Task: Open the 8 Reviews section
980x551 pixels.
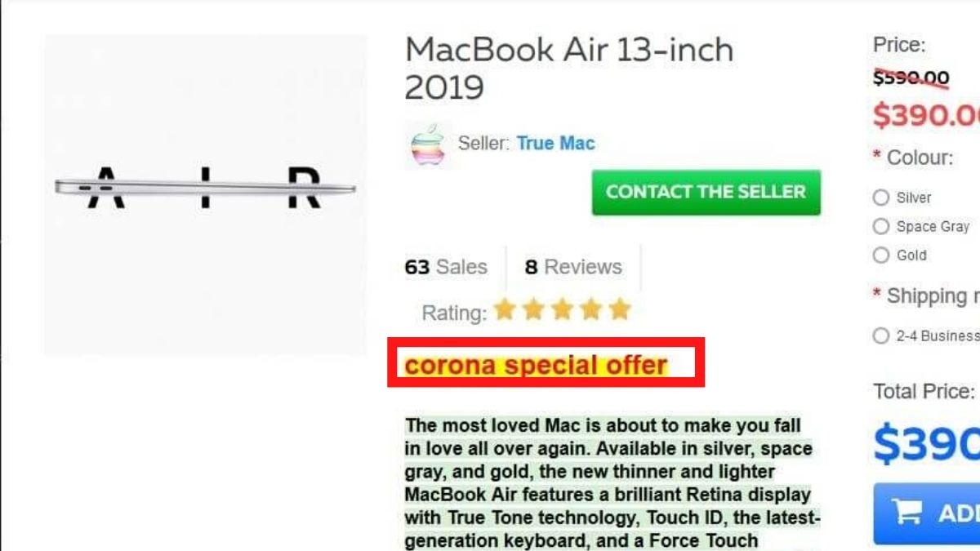Action: click(573, 266)
